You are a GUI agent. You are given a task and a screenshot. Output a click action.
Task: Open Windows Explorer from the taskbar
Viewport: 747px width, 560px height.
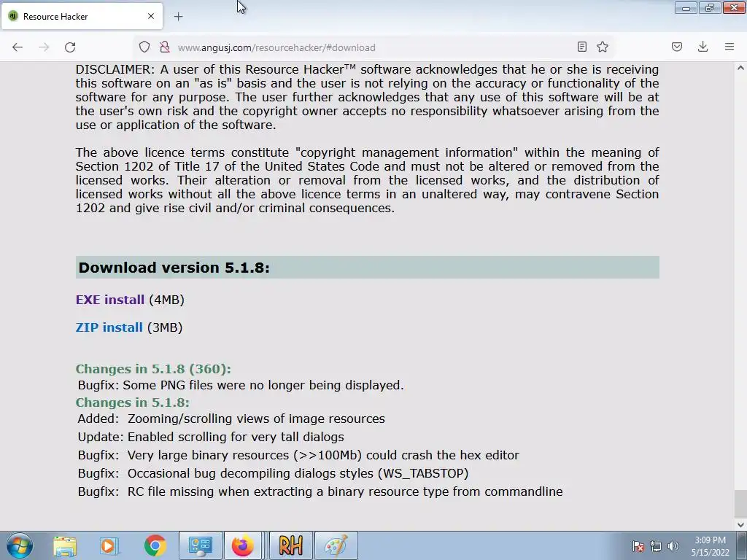coord(65,545)
